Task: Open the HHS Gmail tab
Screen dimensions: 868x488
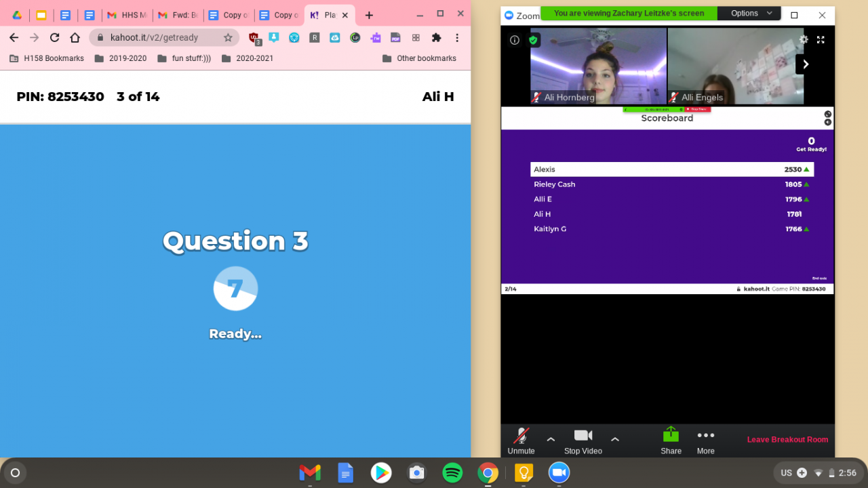Action: click(127, 15)
